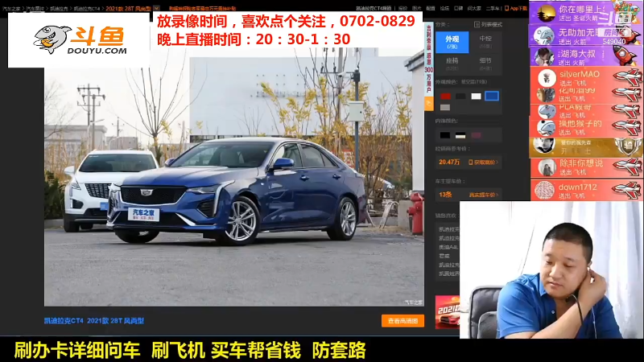Click the 君威 entry in the related list
The height and width of the screenshot is (362, 644).
coord(444,256)
